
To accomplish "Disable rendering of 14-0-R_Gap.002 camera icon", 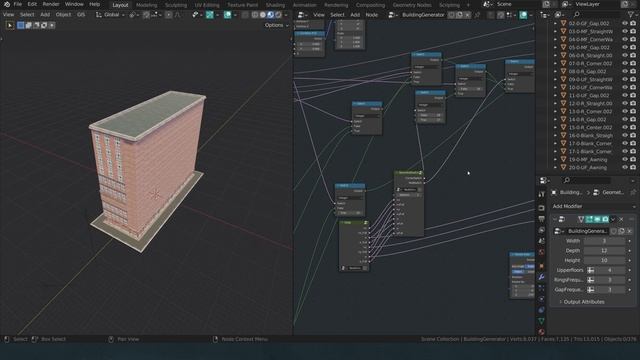I will 633,120.
